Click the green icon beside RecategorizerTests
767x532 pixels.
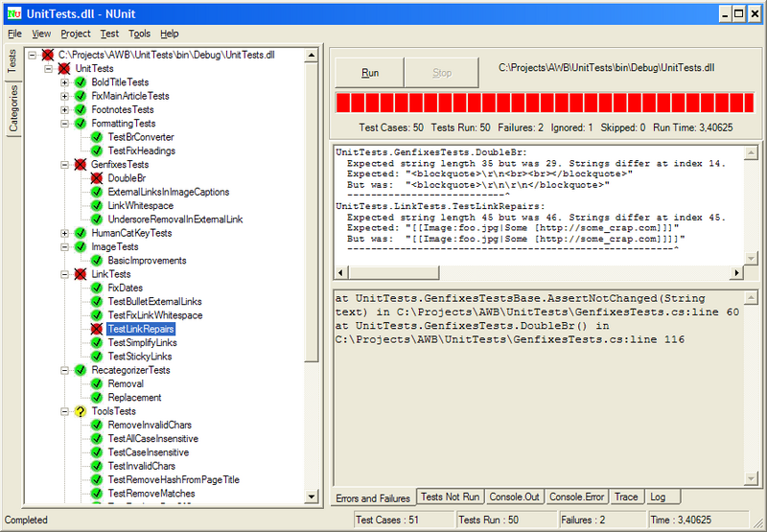pos(81,370)
